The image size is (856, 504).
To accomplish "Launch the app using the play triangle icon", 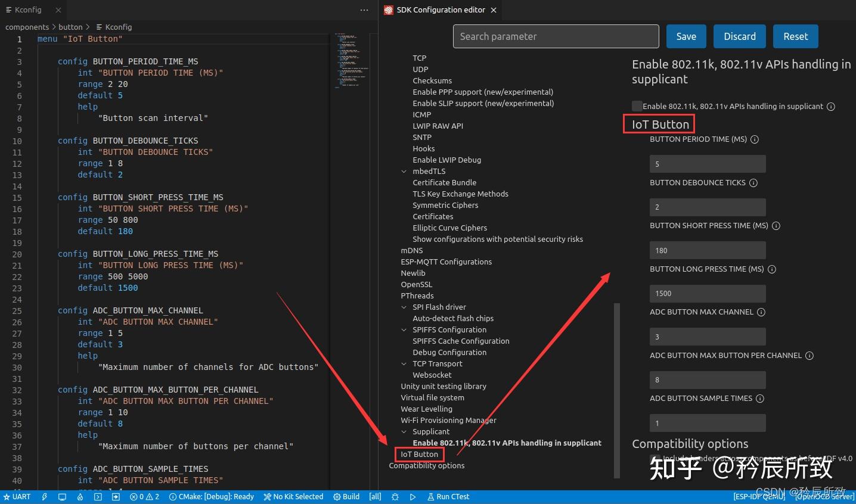I will click(x=413, y=496).
